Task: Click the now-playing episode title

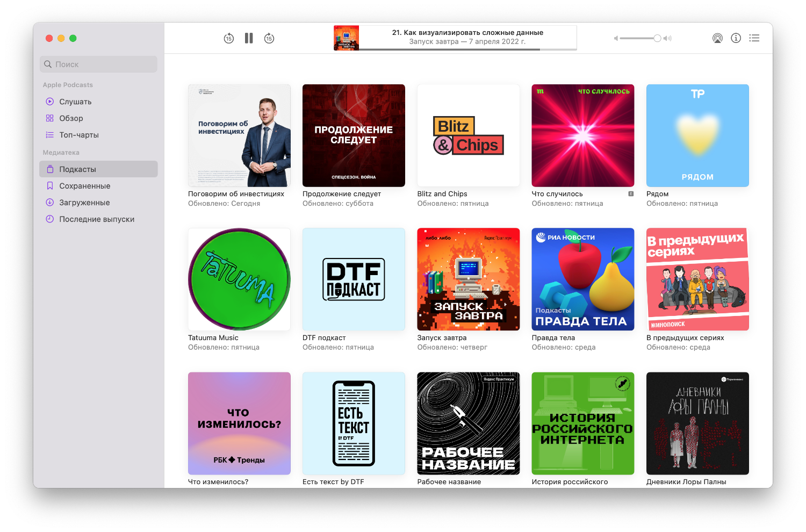Action: (467, 33)
